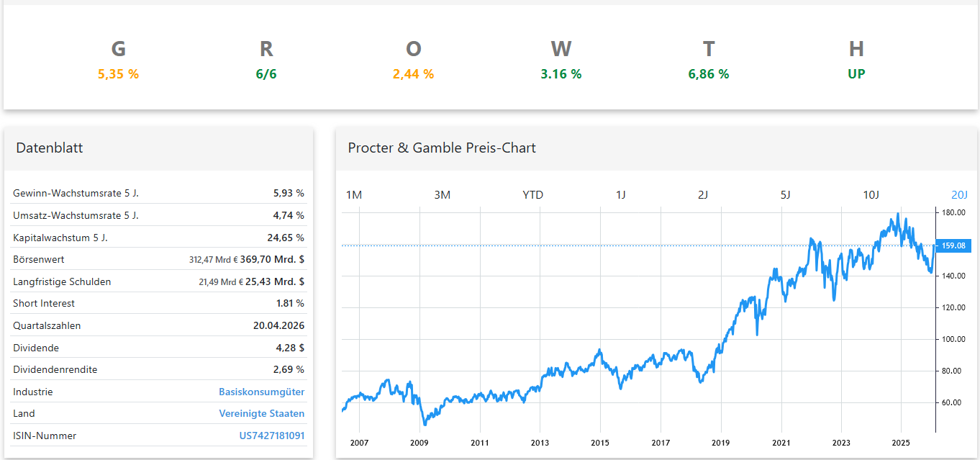Select the 3M chart range
This screenshot has width=980, height=460.
(x=443, y=194)
